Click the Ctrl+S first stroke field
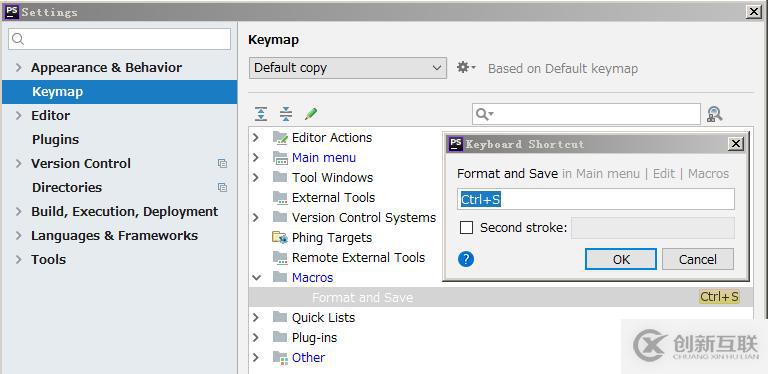The image size is (768, 374). (596, 199)
